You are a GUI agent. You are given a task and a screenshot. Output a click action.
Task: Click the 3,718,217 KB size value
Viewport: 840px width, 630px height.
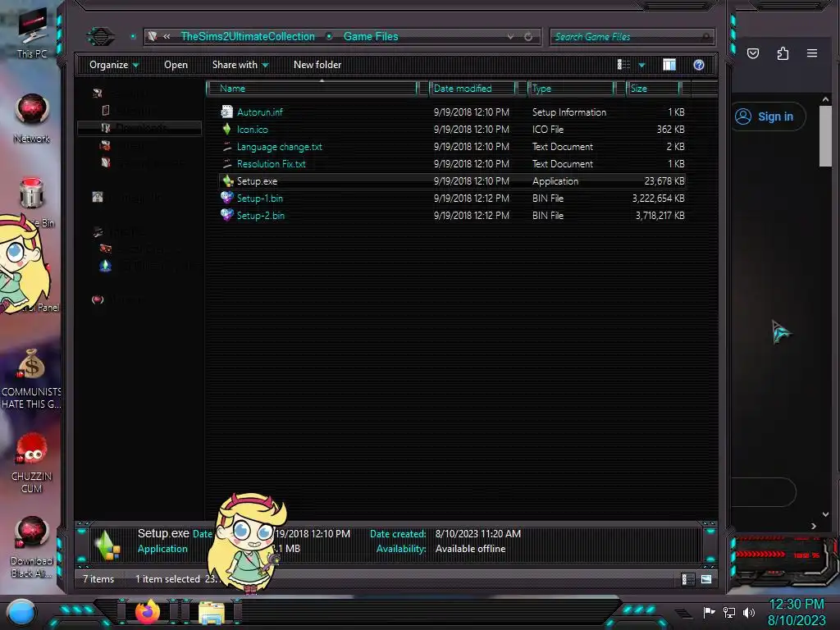click(660, 216)
